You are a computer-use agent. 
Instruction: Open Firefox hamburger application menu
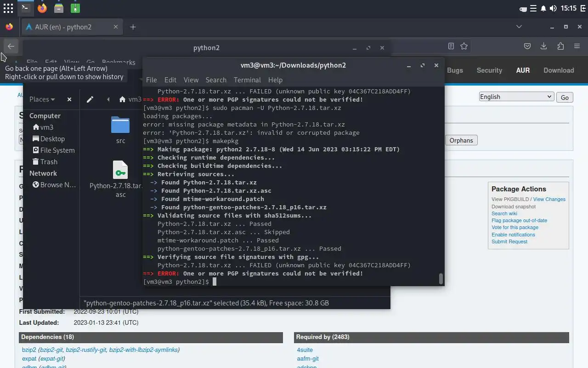[577, 46]
